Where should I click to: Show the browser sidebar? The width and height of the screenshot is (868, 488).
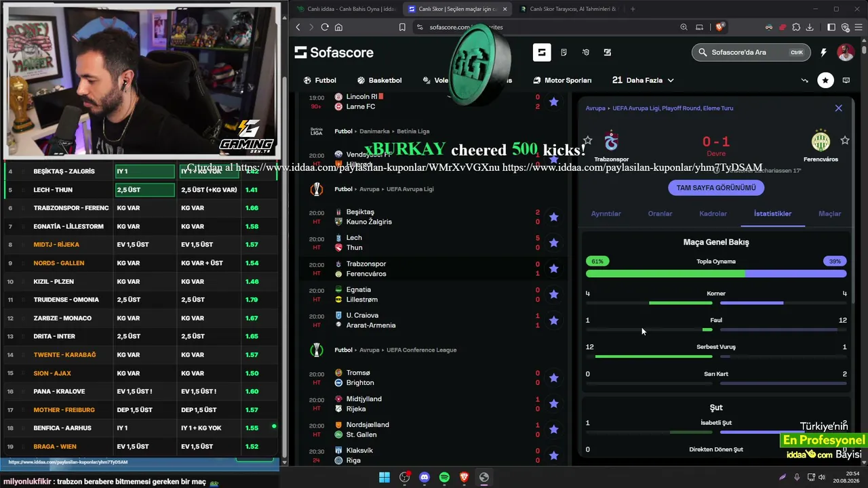pyautogui.click(x=831, y=27)
